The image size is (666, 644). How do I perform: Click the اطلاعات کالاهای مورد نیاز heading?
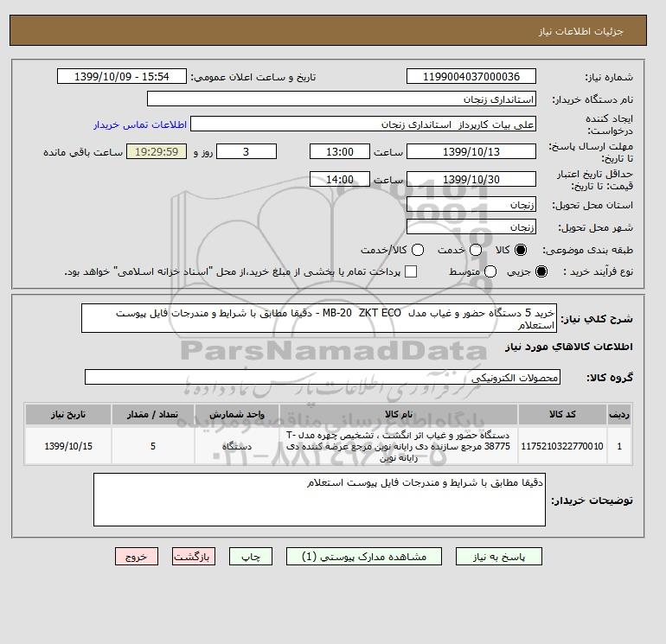(569, 347)
